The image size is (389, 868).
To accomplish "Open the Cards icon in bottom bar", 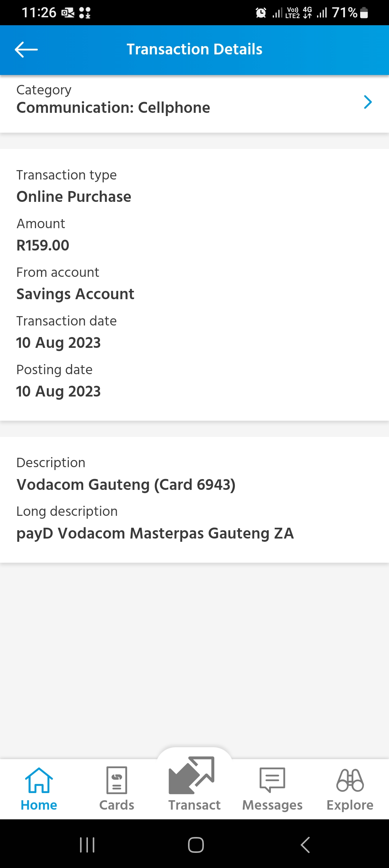I will (x=117, y=780).
